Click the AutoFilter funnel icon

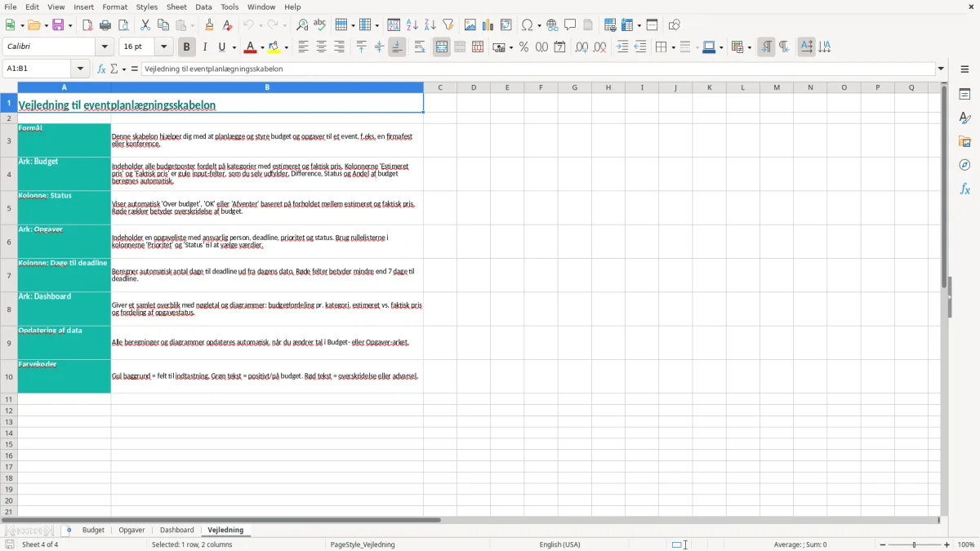[448, 25]
